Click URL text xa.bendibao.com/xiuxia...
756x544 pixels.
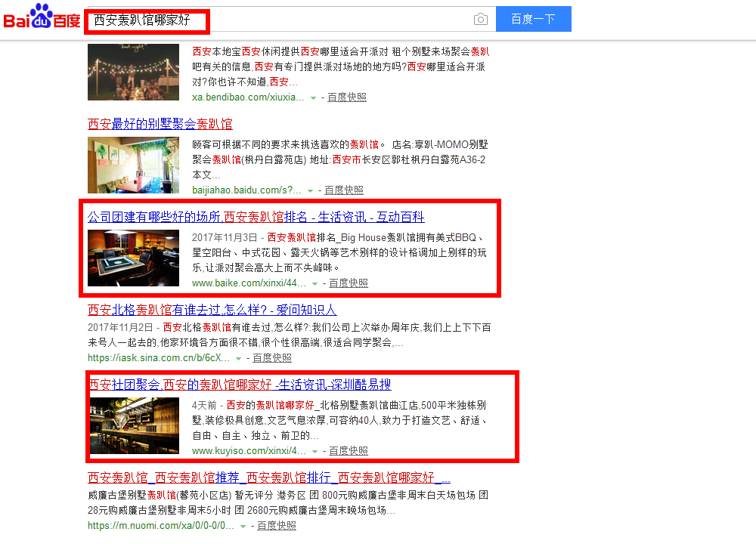coord(248,97)
